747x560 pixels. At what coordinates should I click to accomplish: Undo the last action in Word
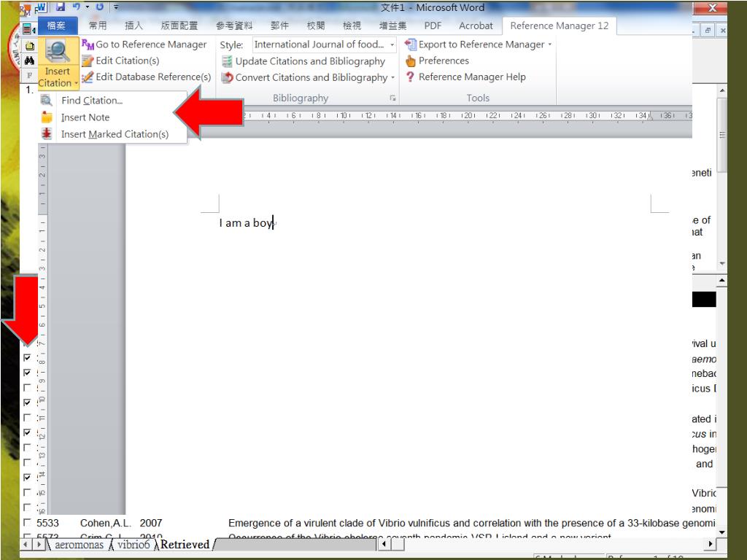(76, 7)
